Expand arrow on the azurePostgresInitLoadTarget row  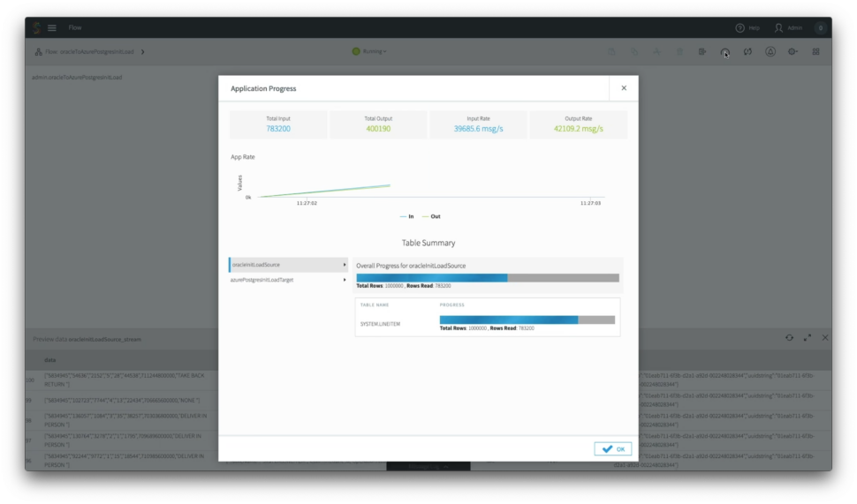click(x=345, y=280)
